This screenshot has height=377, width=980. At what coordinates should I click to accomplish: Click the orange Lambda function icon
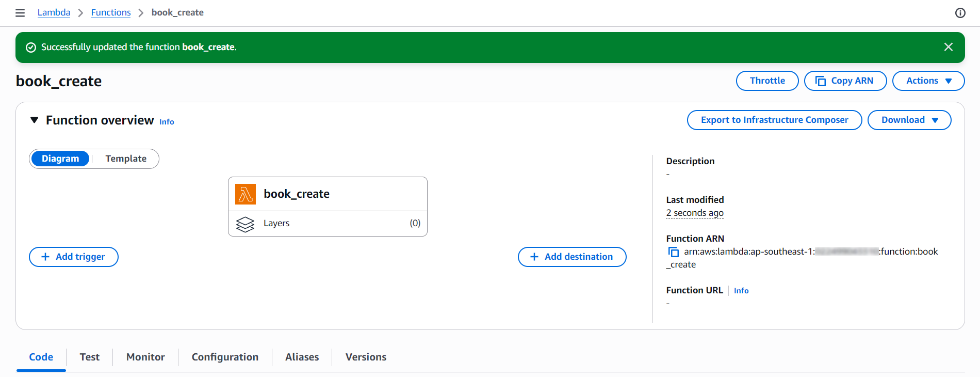246,194
